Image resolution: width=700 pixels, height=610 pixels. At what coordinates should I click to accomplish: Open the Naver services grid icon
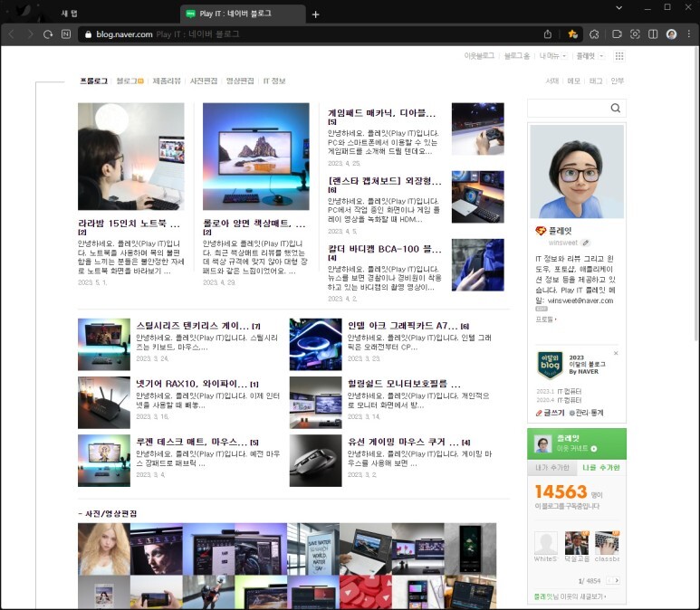pos(619,56)
